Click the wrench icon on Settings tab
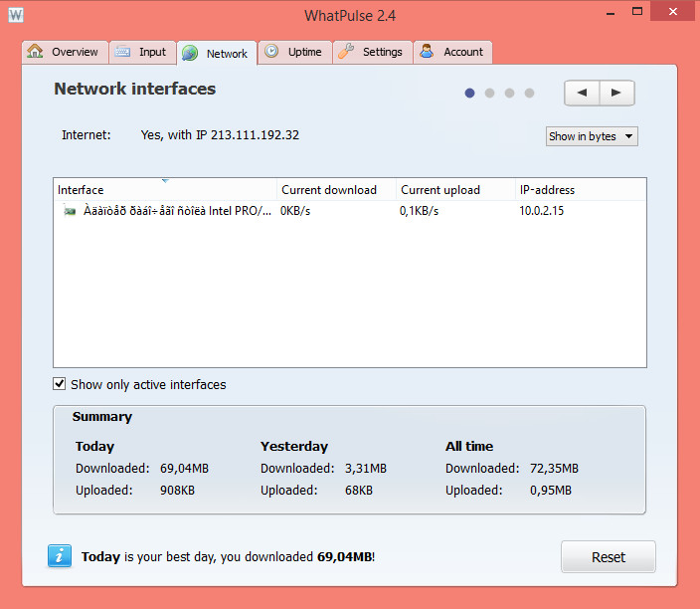Screen dimensions: 700x609 click(346, 51)
